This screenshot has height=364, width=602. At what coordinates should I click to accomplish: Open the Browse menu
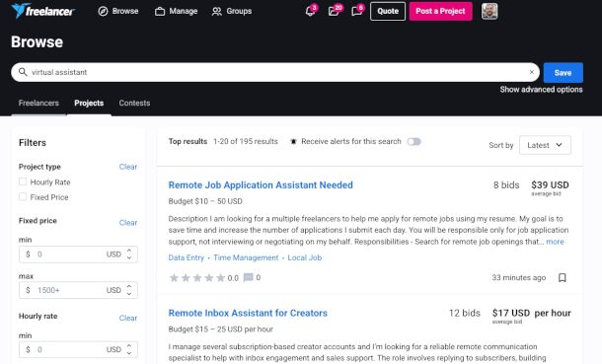pos(118,11)
